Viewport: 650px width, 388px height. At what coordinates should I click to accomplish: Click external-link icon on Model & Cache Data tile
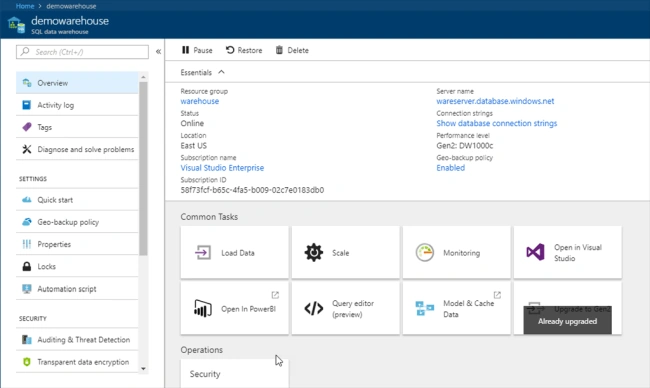pos(497,295)
